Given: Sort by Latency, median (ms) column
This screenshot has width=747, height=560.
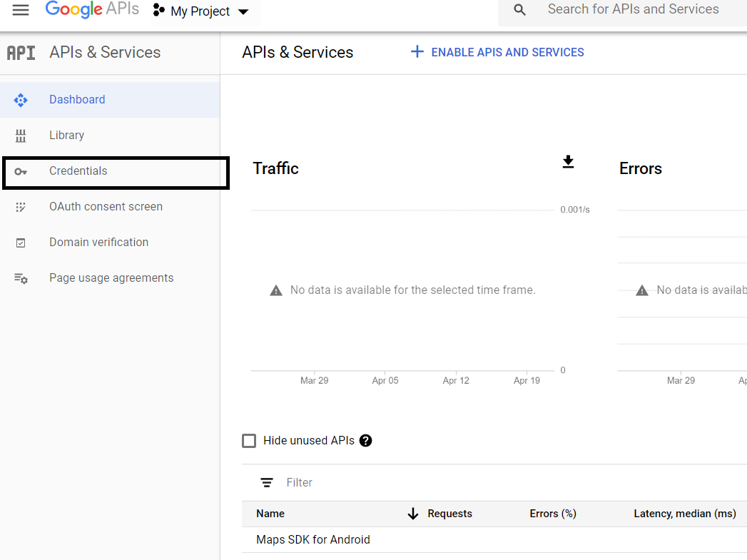Looking at the screenshot, I should 685,514.
